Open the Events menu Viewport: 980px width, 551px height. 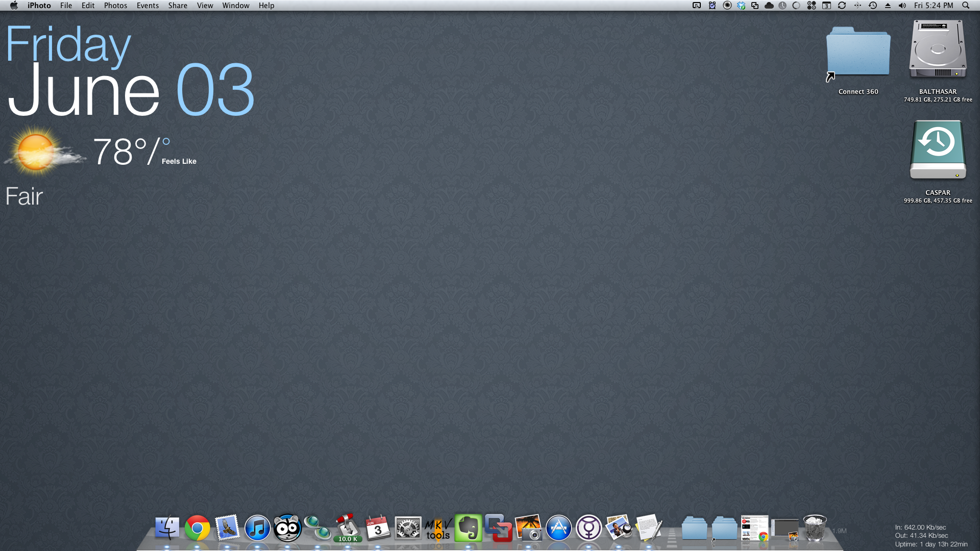(x=148, y=6)
